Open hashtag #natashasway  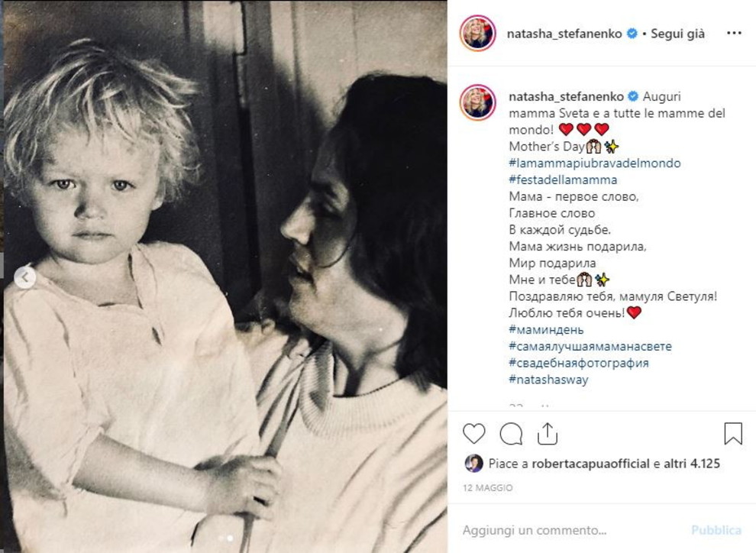tap(548, 380)
